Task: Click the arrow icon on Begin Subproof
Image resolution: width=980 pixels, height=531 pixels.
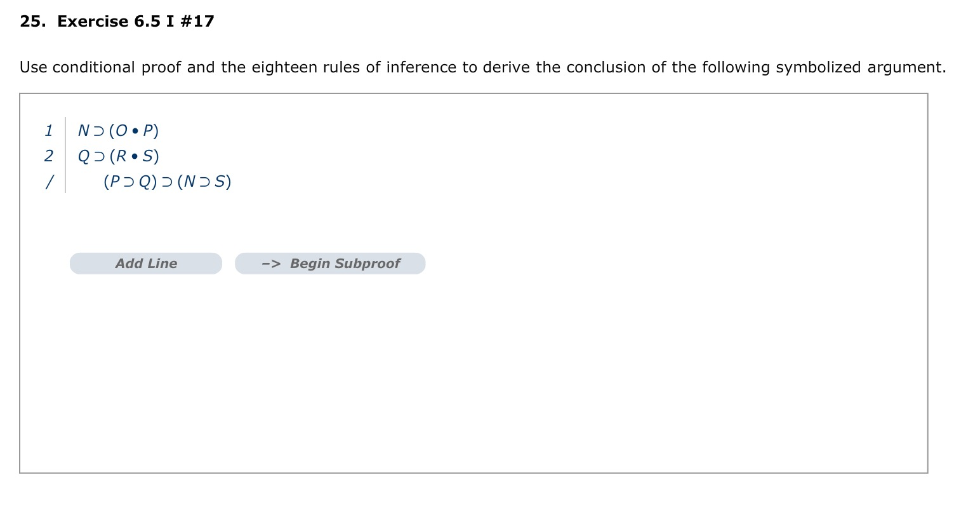Action: point(270,263)
